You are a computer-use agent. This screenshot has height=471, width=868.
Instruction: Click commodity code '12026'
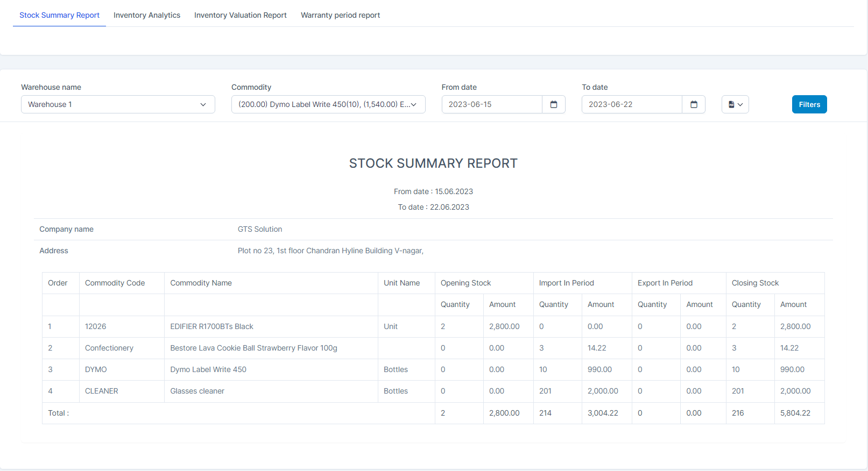pyautogui.click(x=95, y=326)
